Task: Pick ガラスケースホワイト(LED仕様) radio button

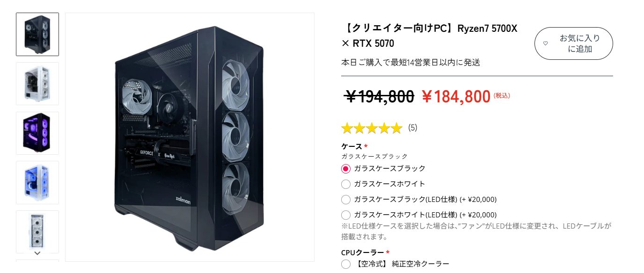Action: pos(346,215)
